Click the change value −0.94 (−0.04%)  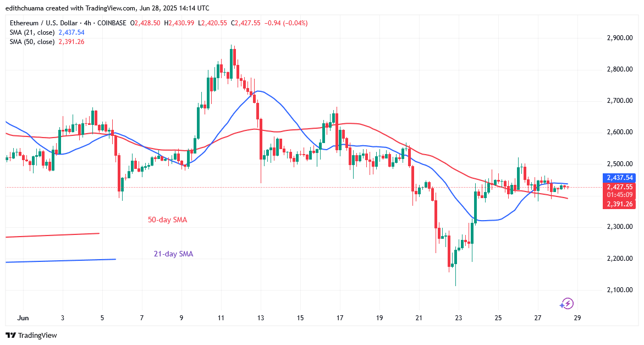point(286,23)
